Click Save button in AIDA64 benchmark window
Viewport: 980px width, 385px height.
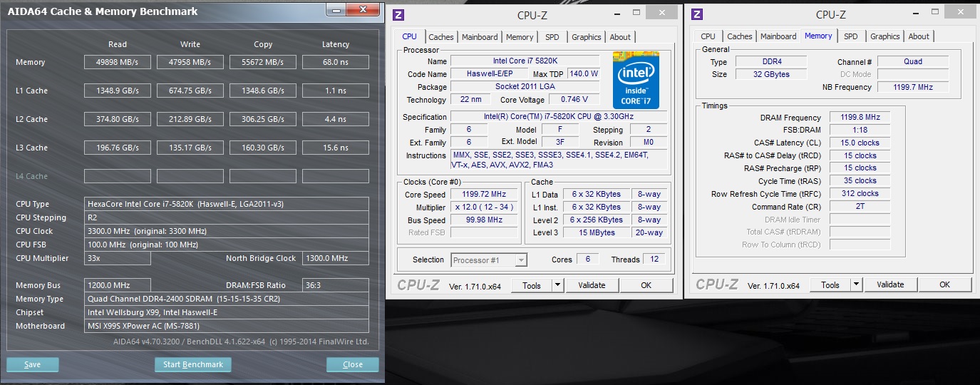point(33,364)
